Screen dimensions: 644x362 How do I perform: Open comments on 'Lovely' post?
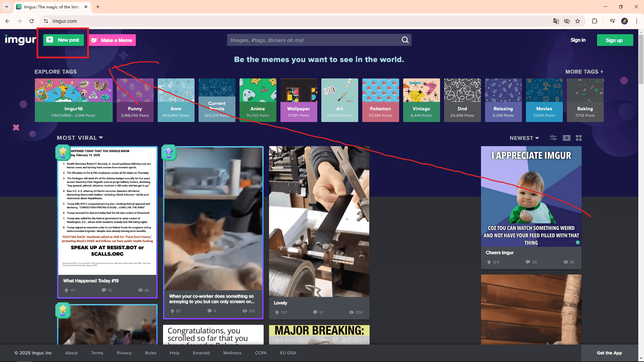[x=315, y=312]
